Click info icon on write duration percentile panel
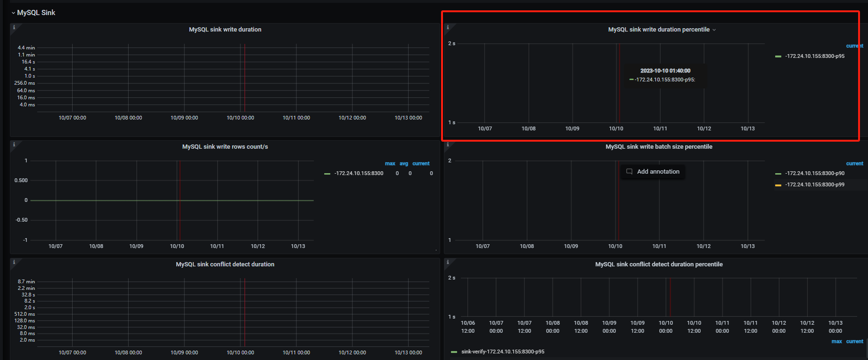 point(448,27)
